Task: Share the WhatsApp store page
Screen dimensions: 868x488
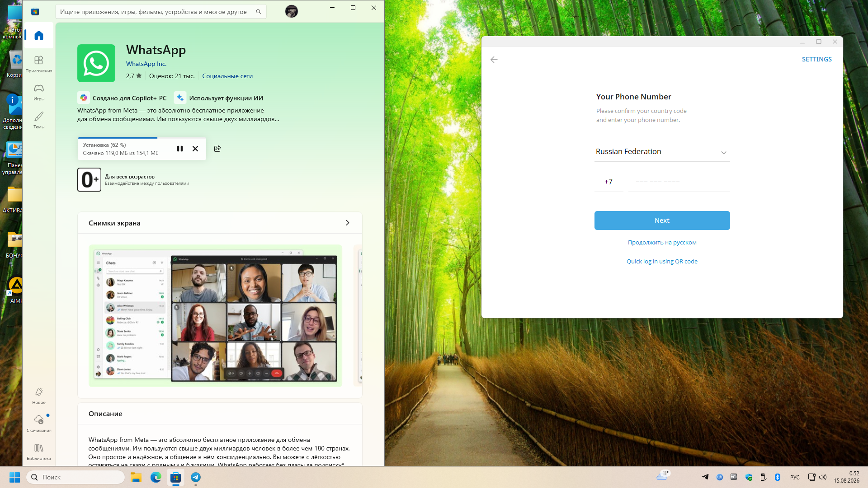Action: coord(217,149)
